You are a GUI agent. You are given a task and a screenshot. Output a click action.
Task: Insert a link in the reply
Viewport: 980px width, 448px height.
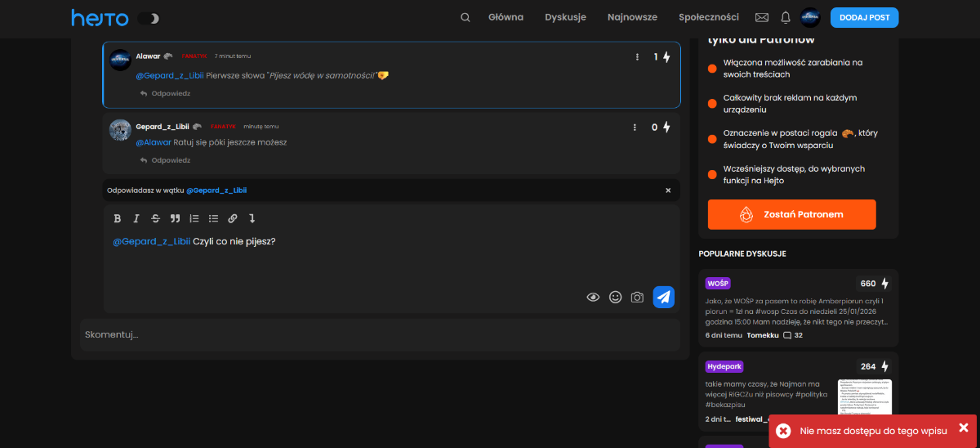coord(233,218)
